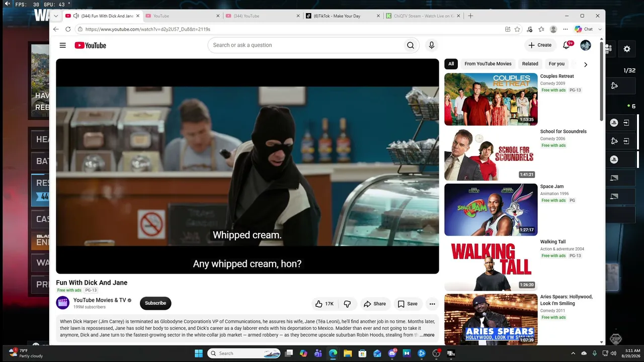The width and height of the screenshot is (644, 362).
Task: Open the School for Scoundrels title
Action: [x=563, y=132]
